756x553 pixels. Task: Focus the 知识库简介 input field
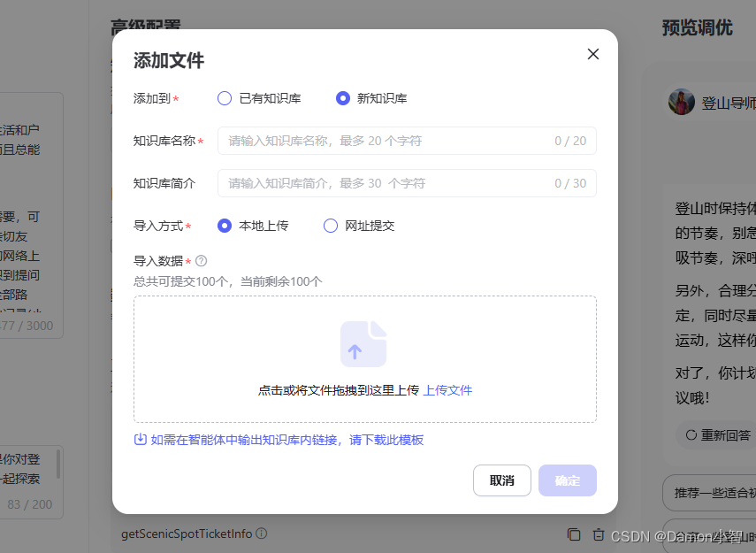point(407,183)
